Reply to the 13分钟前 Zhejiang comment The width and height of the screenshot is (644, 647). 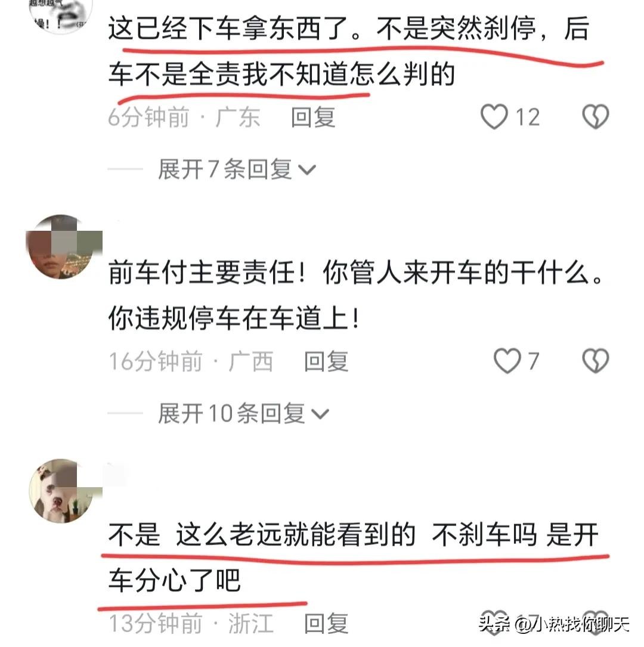pyautogui.click(x=326, y=623)
